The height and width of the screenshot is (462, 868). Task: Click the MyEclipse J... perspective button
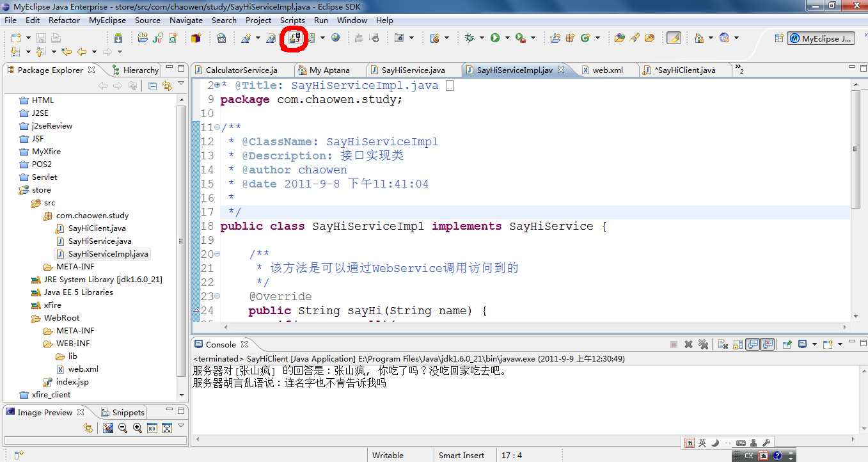[x=821, y=38]
